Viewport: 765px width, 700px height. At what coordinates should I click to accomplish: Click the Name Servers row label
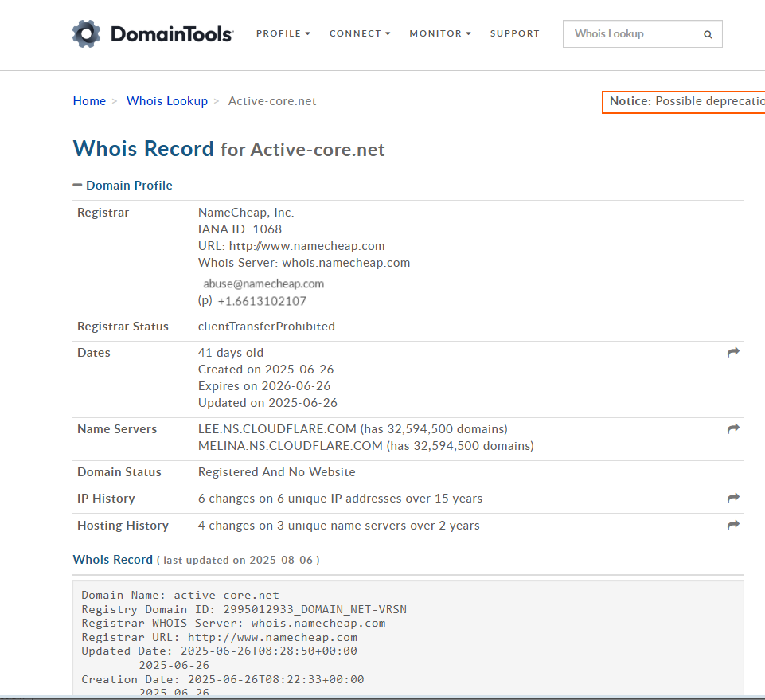[117, 429]
